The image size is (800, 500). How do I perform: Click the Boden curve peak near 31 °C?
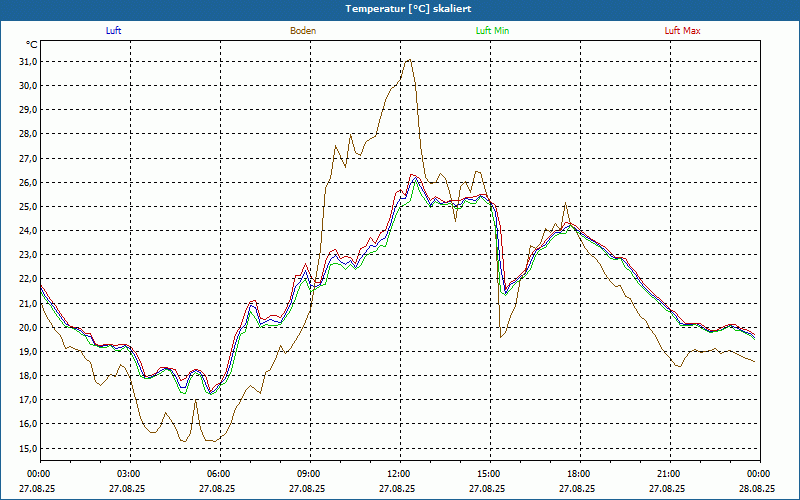tap(408, 60)
